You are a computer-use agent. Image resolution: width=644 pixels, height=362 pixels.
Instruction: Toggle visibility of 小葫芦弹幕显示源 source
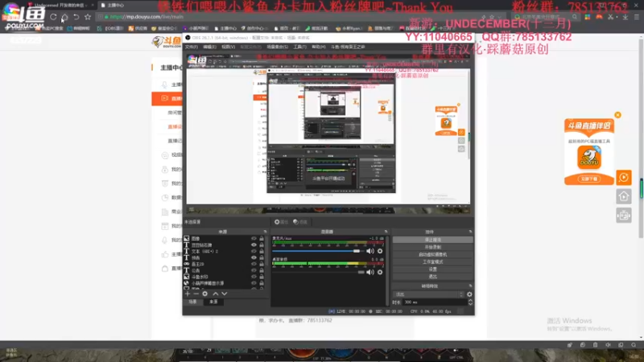click(254, 283)
